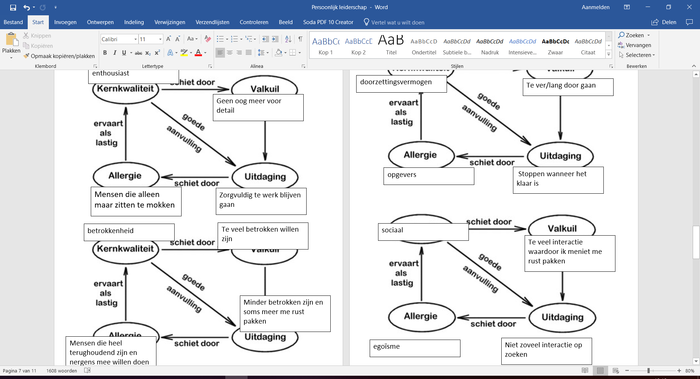Screen dimensions: 700x379
Task: Click the multilevel list icon
Action: click(x=249, y=39)
